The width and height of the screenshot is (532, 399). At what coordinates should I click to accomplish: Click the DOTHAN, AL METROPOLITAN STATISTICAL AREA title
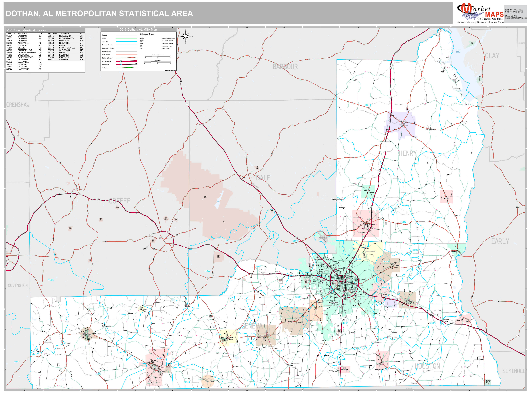99,14
